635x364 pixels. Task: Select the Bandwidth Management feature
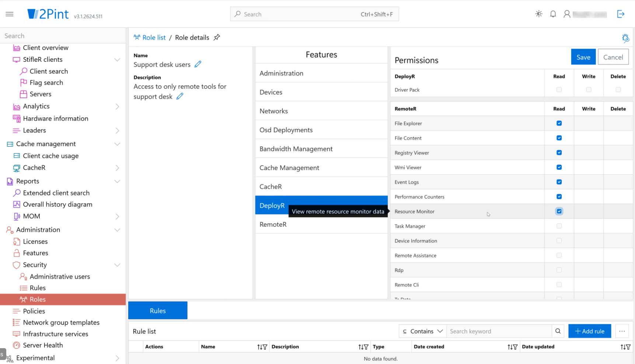321,149
